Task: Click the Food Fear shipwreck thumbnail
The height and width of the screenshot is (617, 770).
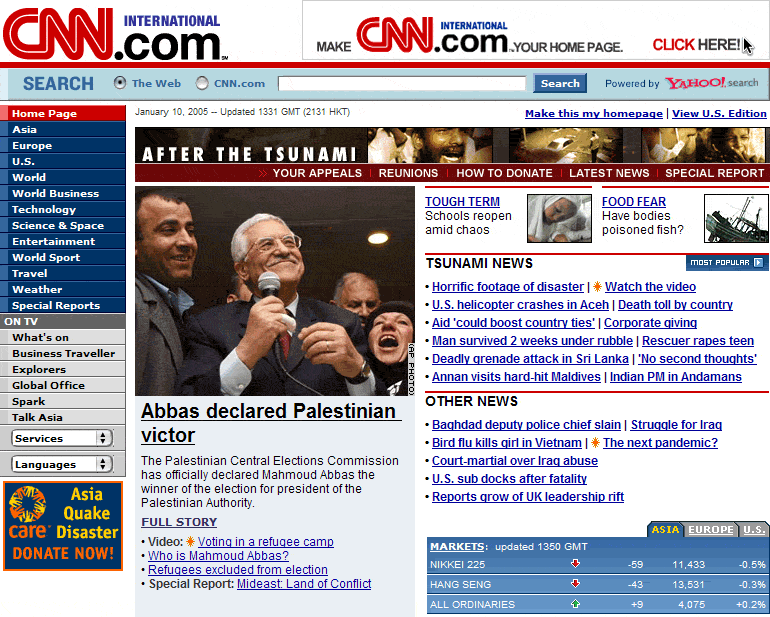Action: coord(736,218)
